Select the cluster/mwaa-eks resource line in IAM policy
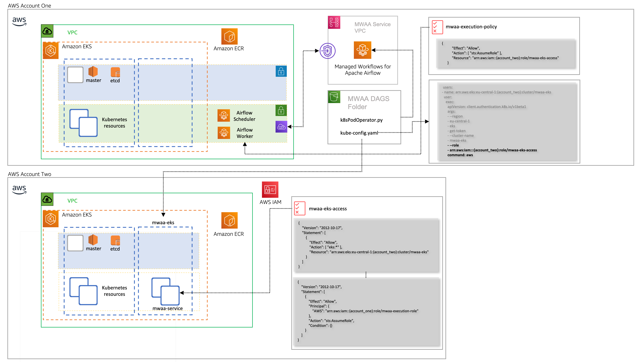The height and width of the screenshot is (362, 644). tap(369, 252)
